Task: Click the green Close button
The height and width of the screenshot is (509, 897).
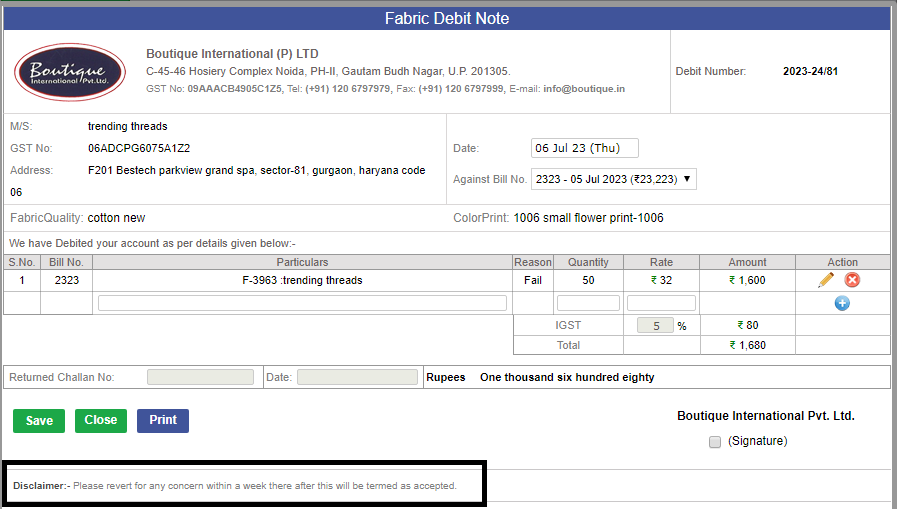Action: pyautogui.click(x=101, y=420)
